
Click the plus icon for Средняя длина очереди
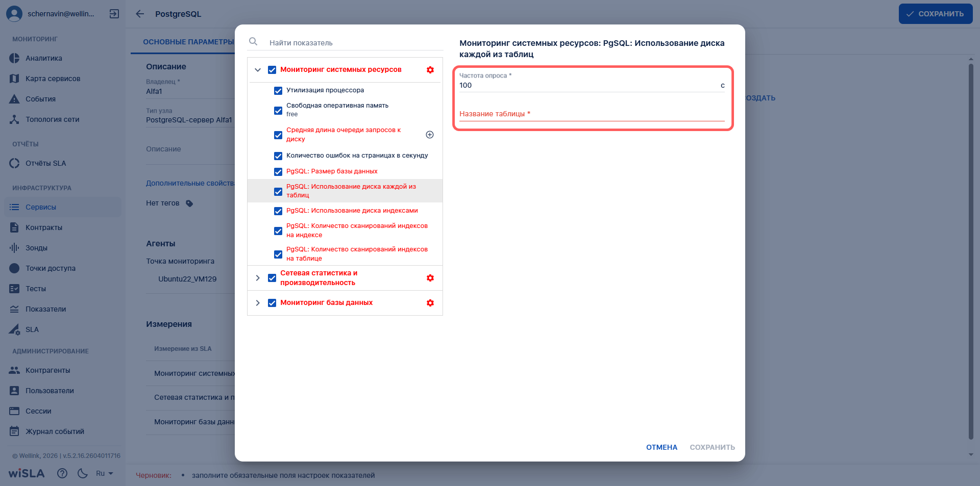click(x=430, y=135)
